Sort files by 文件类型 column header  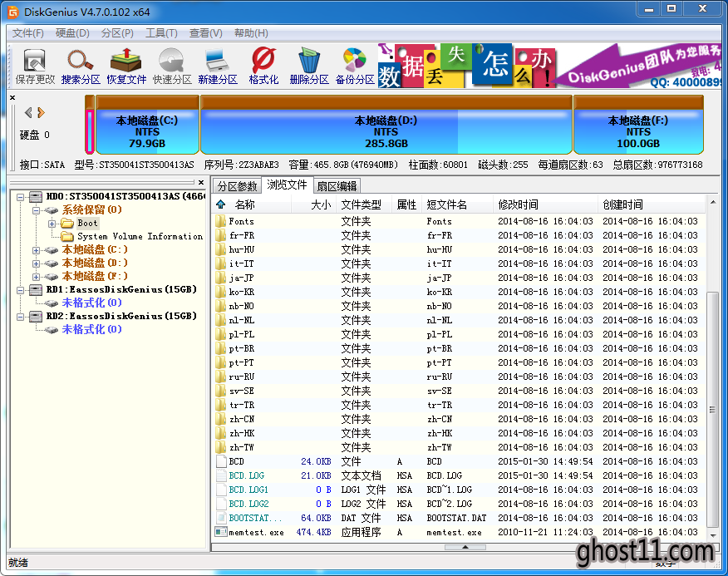365,204
